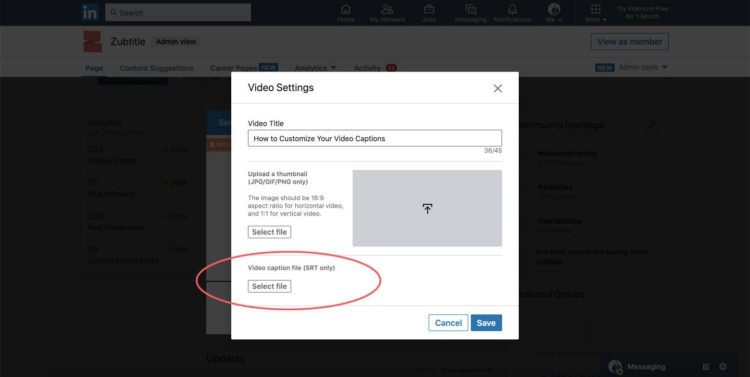Click the 'Zubtitle' page name text

(128, 42)
